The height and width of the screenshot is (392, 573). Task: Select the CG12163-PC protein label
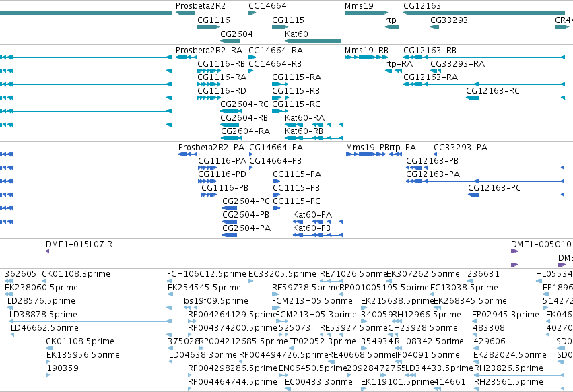click(x=495, y=188)
